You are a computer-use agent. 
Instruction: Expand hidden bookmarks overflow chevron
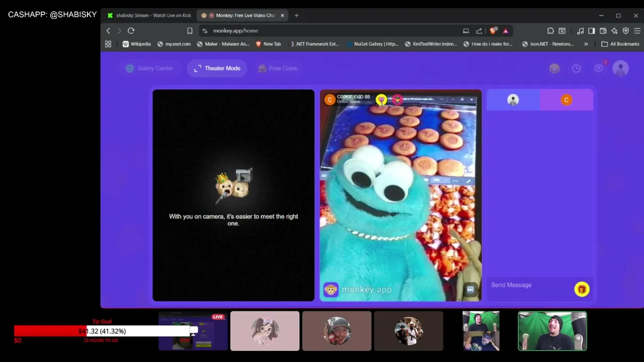(x=586, y=44)
